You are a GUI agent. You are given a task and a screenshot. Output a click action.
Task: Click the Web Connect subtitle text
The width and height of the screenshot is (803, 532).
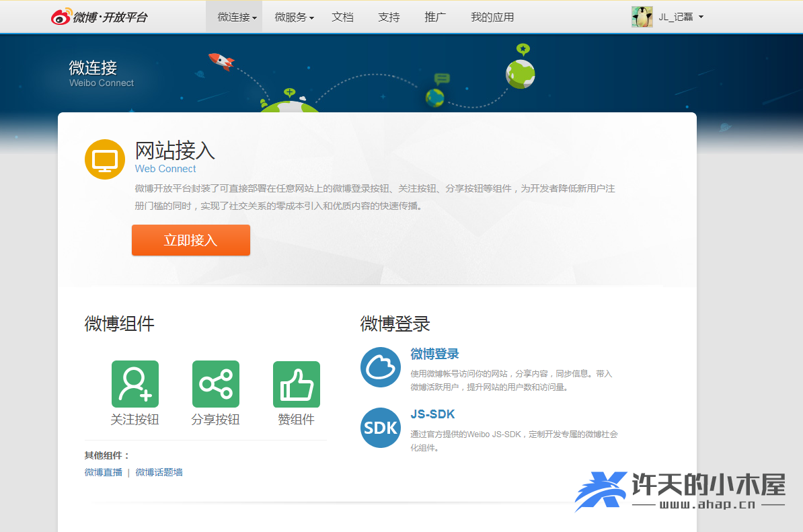165,168
